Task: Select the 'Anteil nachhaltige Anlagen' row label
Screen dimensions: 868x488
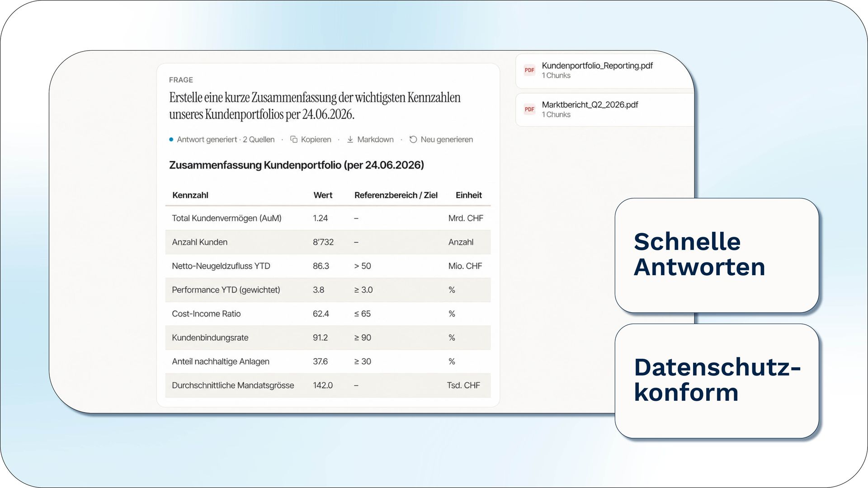Action: (x=220, y=361)
